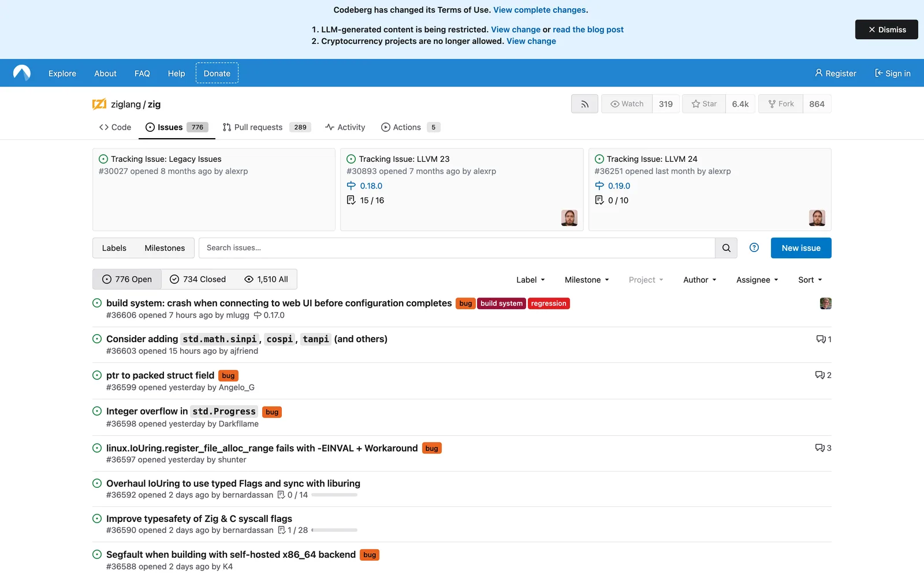The width and height of the screenshot is (924, 578).
Task: Click read the blog post link
Action: [x=588, y=29]
